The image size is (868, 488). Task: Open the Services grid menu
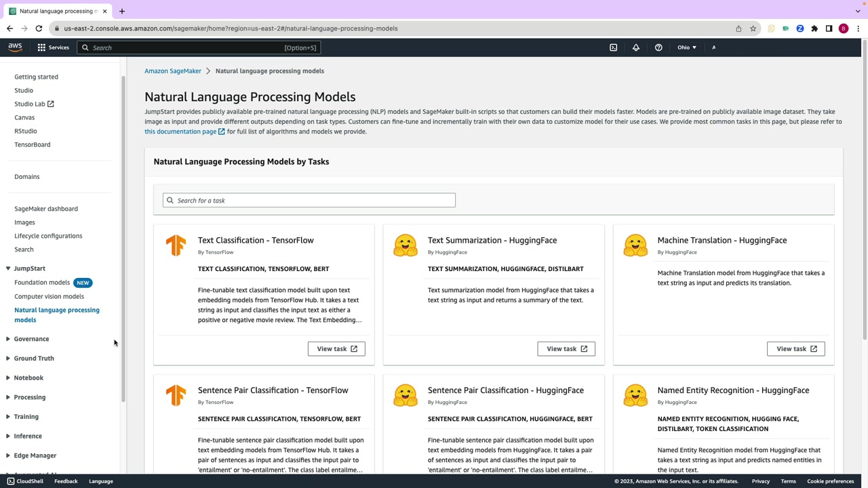pyautogui.click(x=53, y=47)
